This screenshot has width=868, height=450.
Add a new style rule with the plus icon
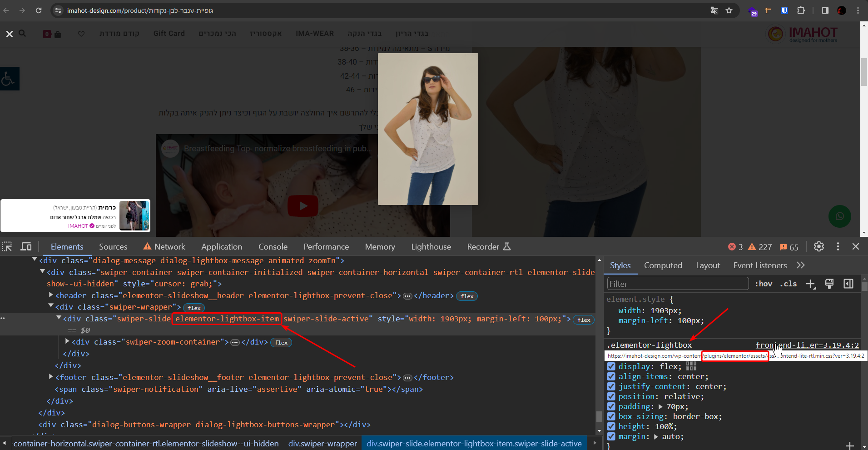click(x=811, y=284)
